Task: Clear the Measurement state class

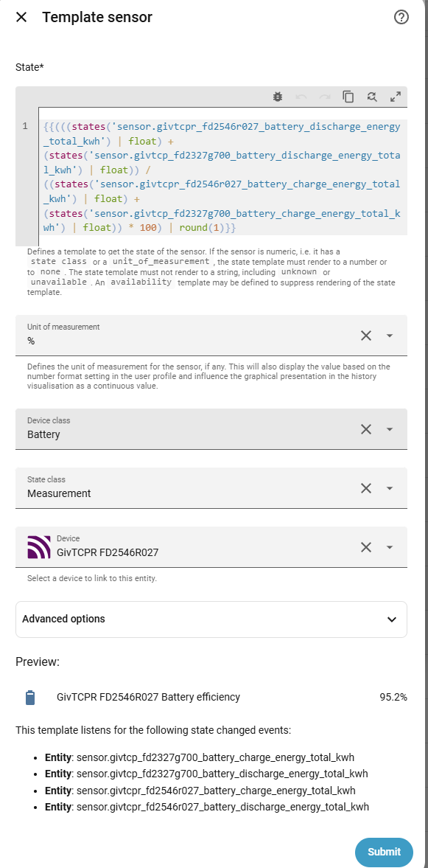Action: point(366,488)
